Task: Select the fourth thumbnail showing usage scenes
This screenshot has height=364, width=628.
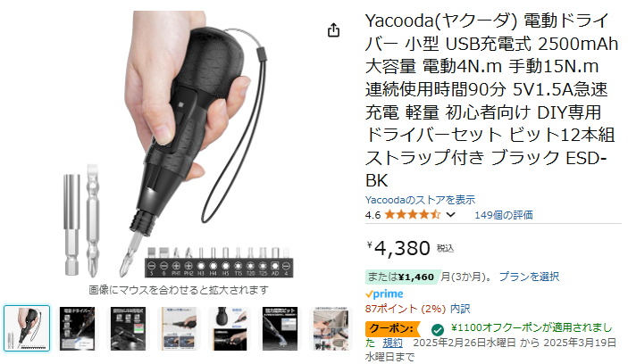Action: pyautogui.click(x=179, y=328)
